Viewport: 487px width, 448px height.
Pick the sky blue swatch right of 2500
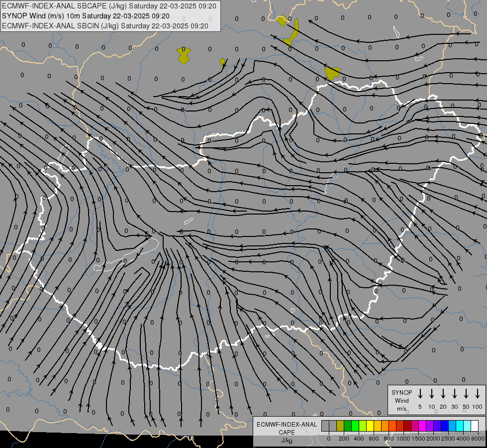452,426
